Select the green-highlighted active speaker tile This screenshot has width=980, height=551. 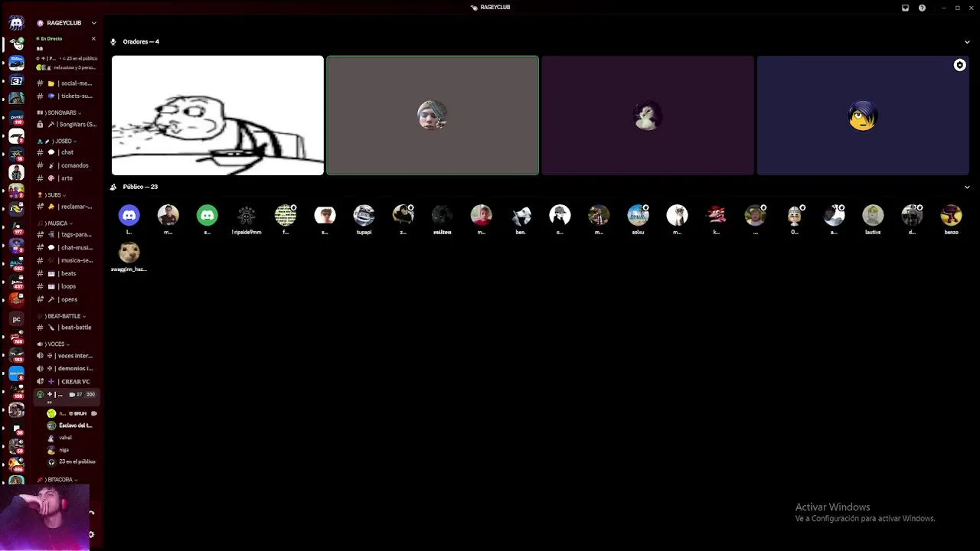pyautogui.click(x=433, y=116)
